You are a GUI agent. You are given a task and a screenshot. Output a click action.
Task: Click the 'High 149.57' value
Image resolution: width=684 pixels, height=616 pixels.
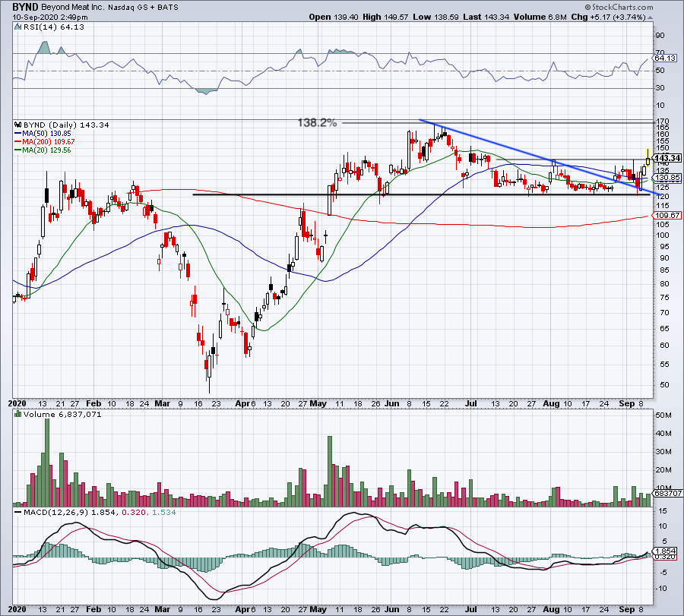point(385,17)
